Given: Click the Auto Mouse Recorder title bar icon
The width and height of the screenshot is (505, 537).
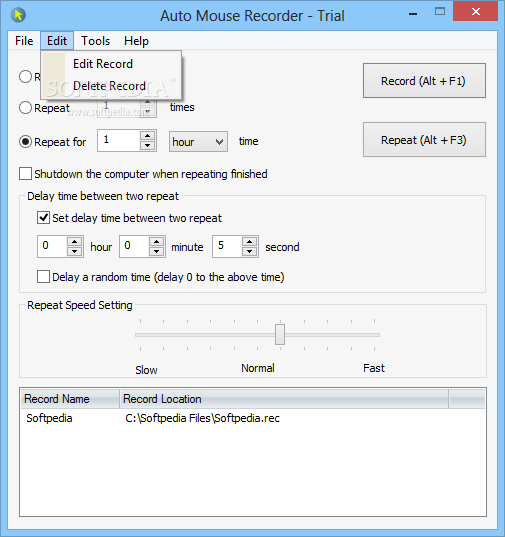Looking at the screenshot, I should click(x=18, y=15).
